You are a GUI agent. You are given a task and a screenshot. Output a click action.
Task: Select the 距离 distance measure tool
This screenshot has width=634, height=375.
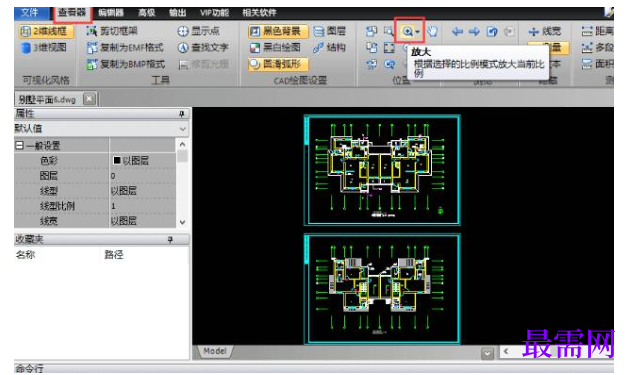pos(598,31)
